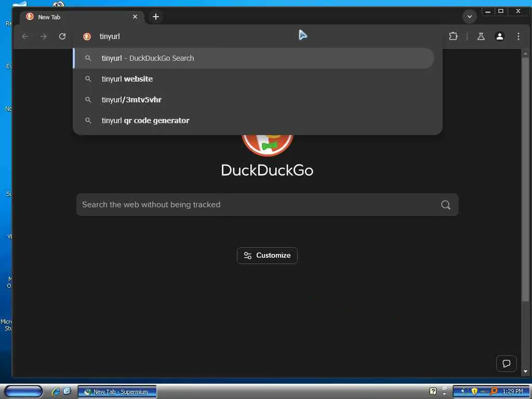Viewport: 532px width, 399px height.
Task: Click the yellow security shield tray icon
Action: [x=474, y=391]
